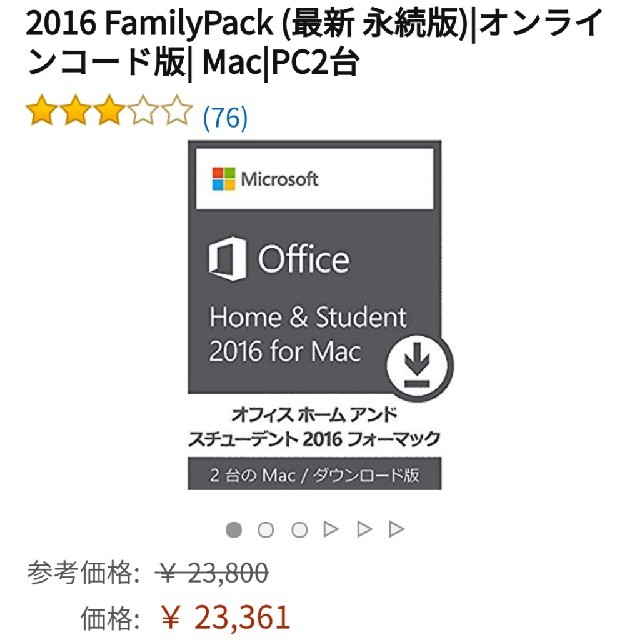
Task: Click the download arrow badge on product image
Action: pyautogui.click(x=419, y=366)
